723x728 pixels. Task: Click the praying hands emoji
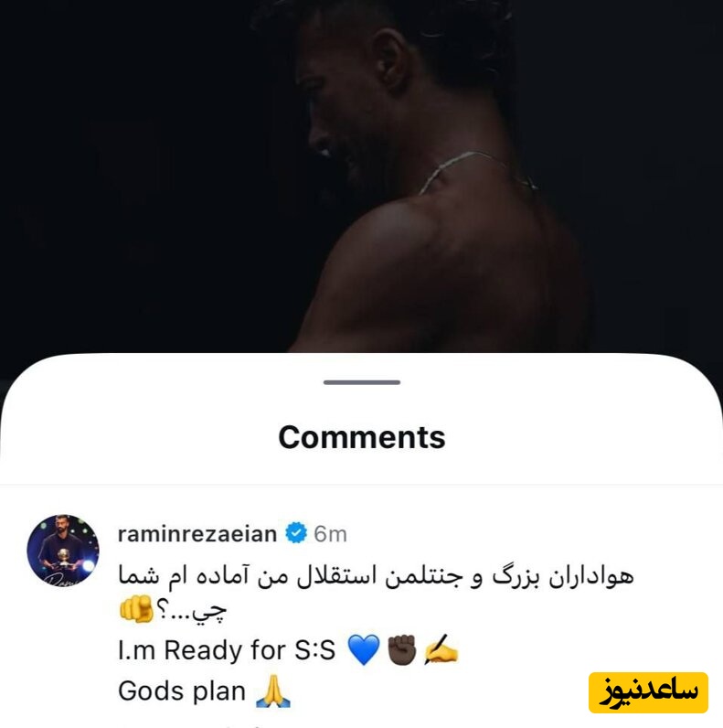(x=273, y=691)
